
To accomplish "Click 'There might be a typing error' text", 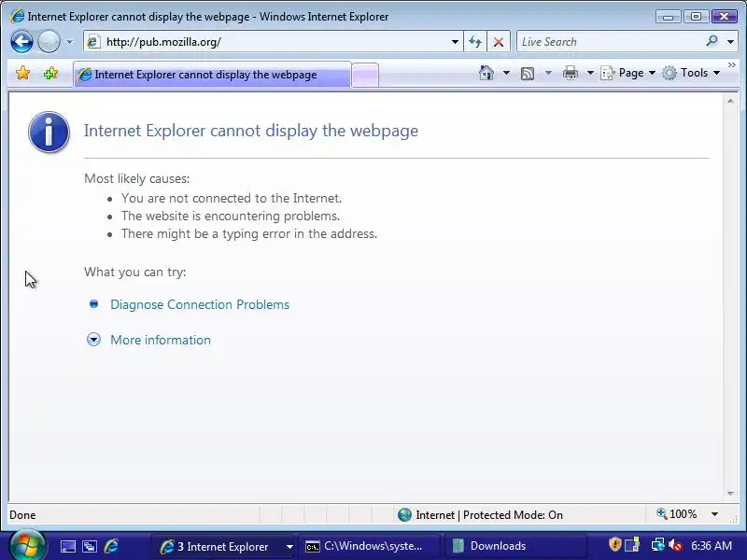I will click(x=249, y=234).
